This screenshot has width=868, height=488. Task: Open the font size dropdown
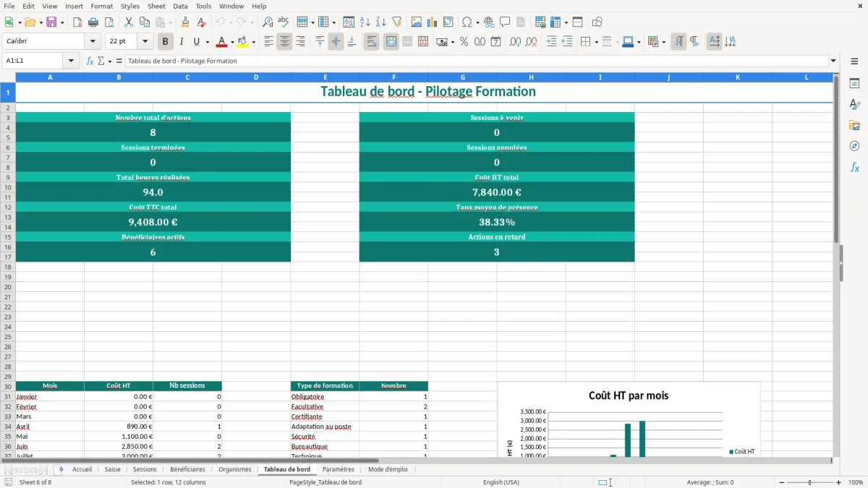(145, 42)
